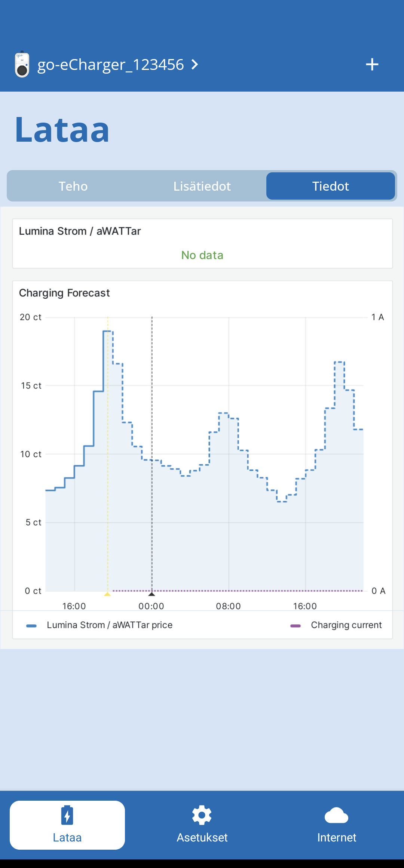
Task: Open the Internet cloud icon
Action: click(x=336, y=815)
